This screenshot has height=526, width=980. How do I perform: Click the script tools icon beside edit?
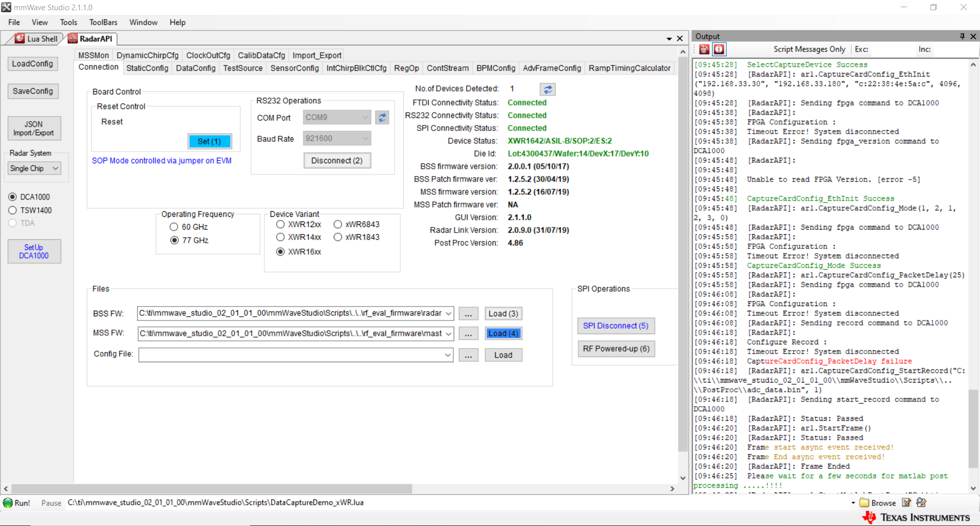[921, 503]
